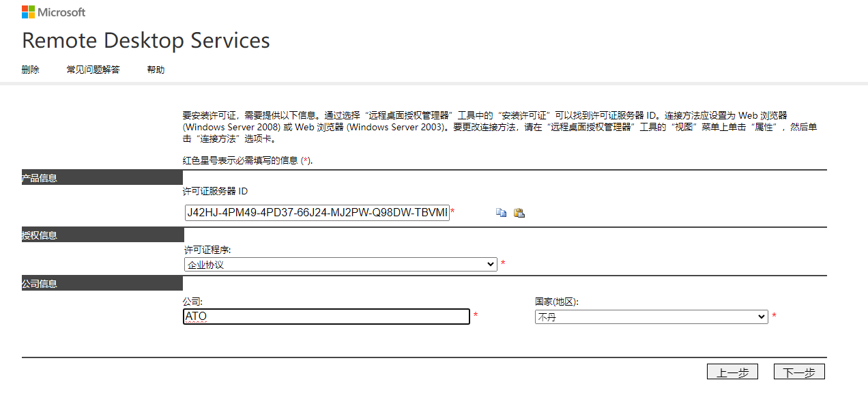Open the 帮助 menu link
Viewport: 868px width, 410px height.
pos(156,70)
